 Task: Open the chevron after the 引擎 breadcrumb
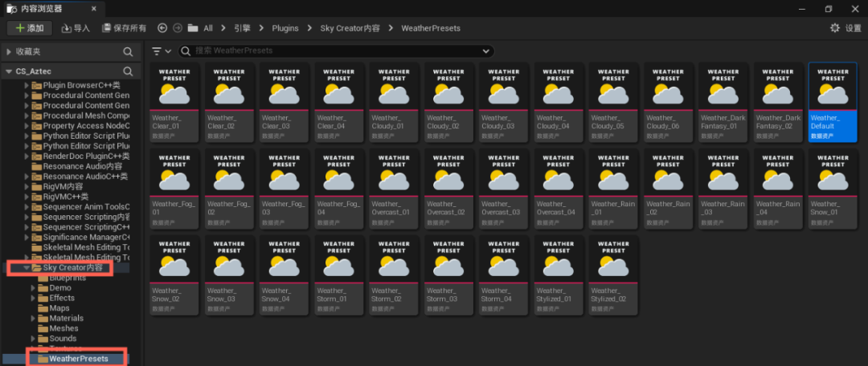260,28
